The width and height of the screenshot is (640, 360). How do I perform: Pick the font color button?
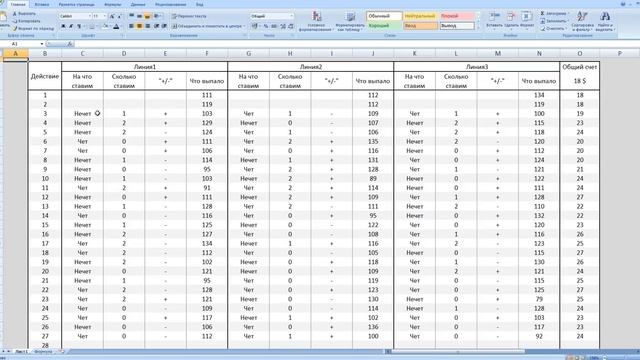(116, 26)
